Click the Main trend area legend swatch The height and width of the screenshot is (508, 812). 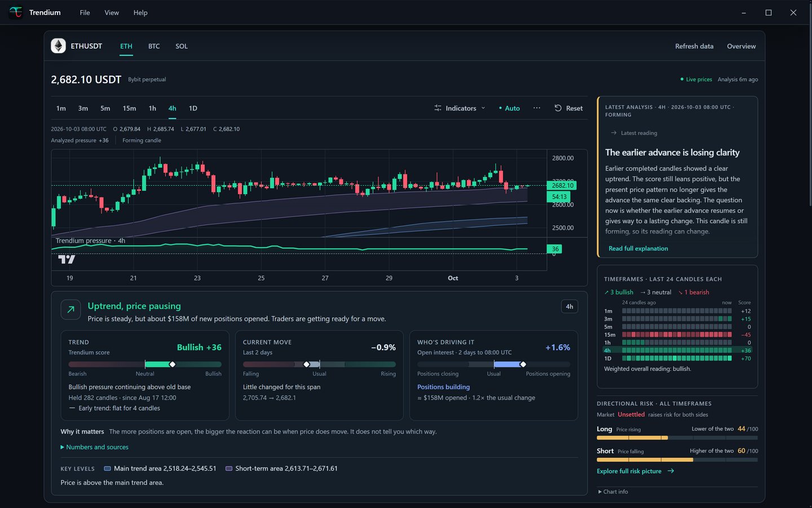click(x=108, y=468)
